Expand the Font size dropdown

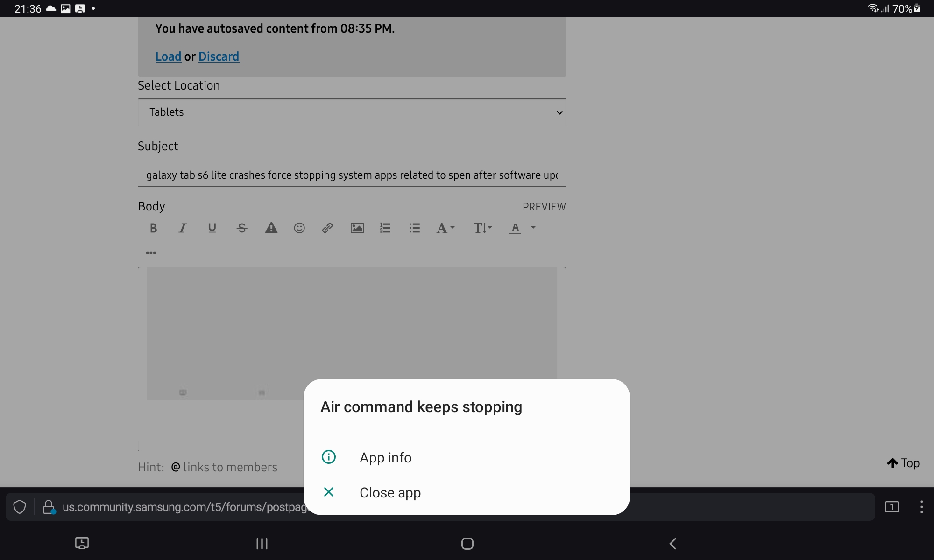[482, 228]
